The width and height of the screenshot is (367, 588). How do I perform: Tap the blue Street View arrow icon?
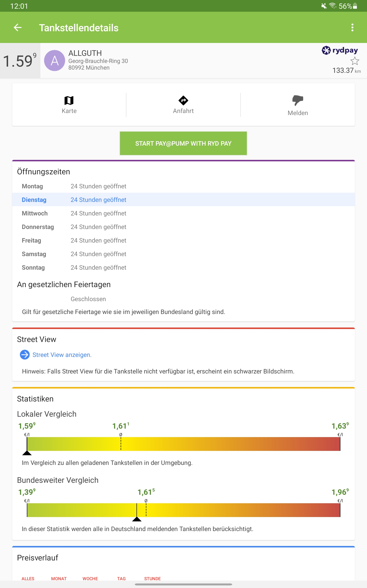click(x=25, y=355)
